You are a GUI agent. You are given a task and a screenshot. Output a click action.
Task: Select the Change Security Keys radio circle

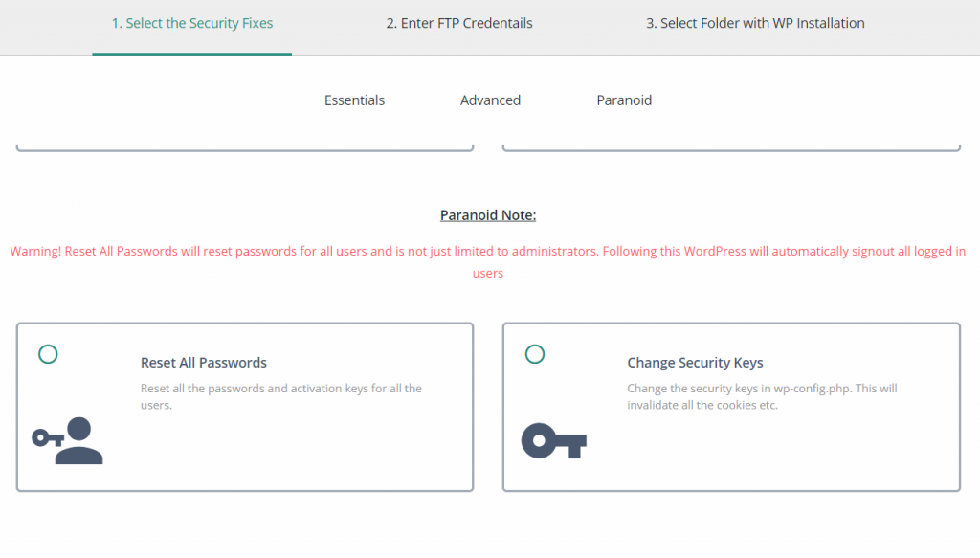click(534, 354)
